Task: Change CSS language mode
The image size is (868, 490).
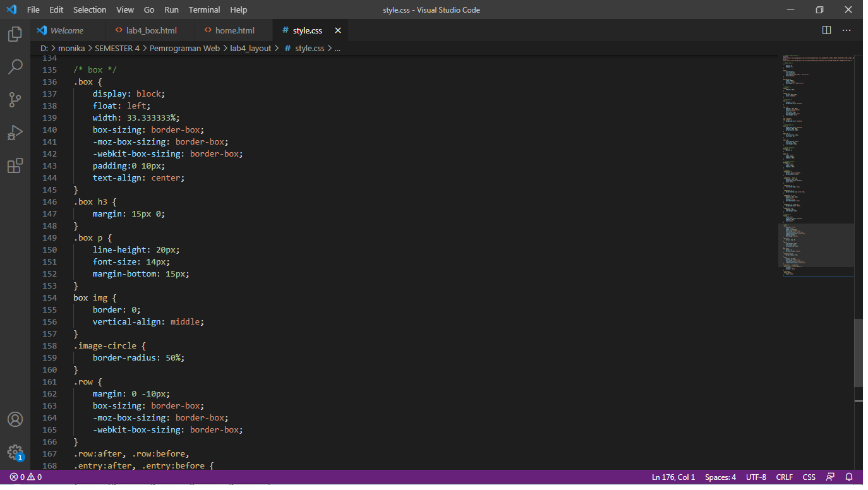Action: (x=809, y=477)
